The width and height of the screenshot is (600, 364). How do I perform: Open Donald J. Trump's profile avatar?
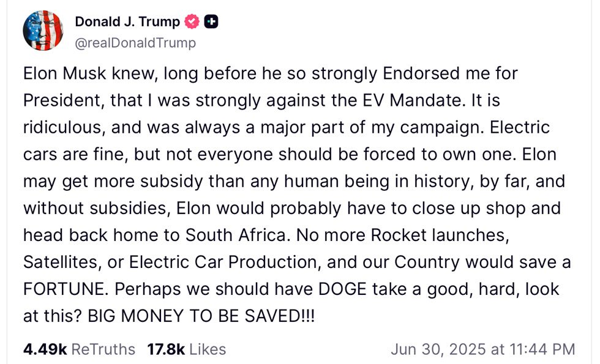pyautogui.click(x=43, y=31)
